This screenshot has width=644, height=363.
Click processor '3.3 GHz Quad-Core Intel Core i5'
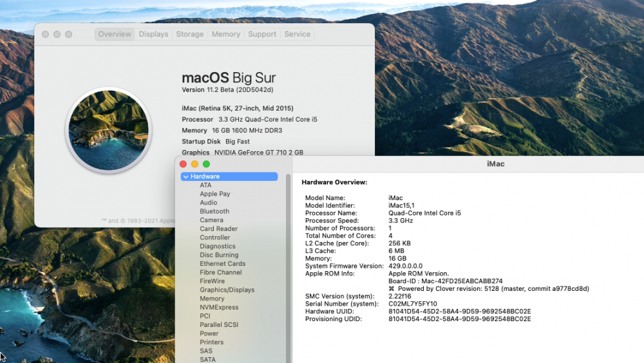coord(268,120)
